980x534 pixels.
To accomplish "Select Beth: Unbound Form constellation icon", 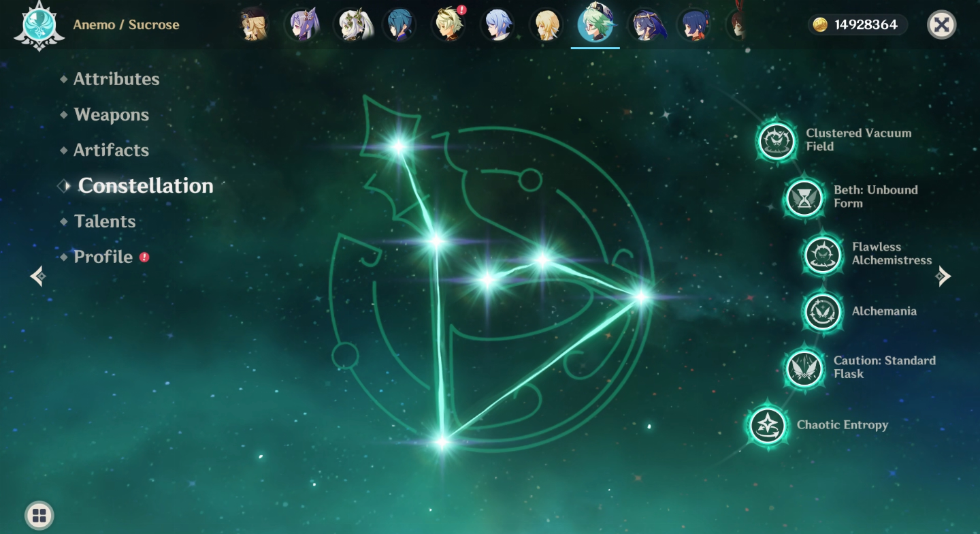I will point(804,198).
